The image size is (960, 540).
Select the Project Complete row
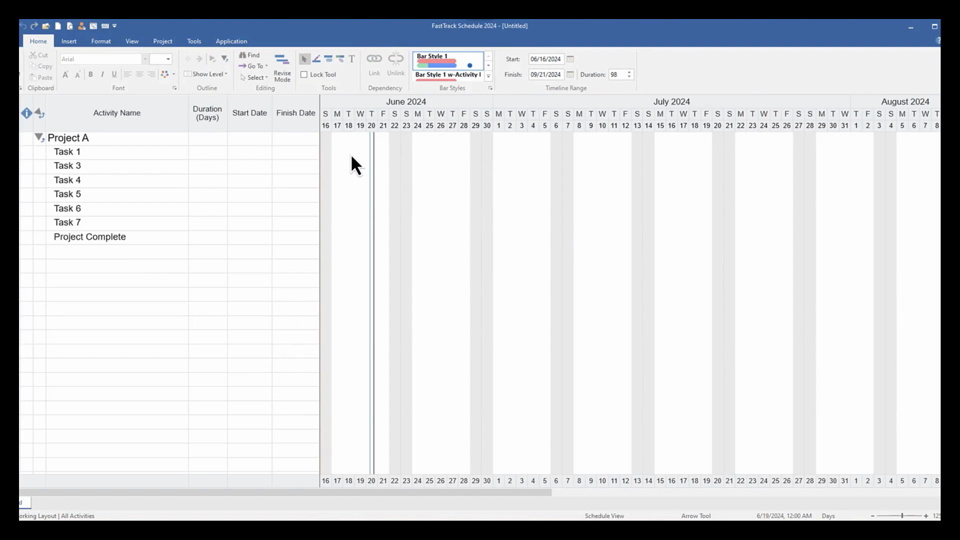[x=169, y=237]
